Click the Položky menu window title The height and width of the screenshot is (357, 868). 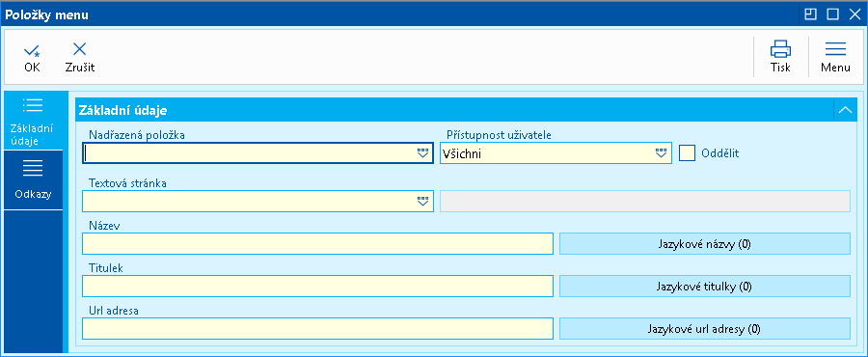pyautogui.click(x=46, y=14)
